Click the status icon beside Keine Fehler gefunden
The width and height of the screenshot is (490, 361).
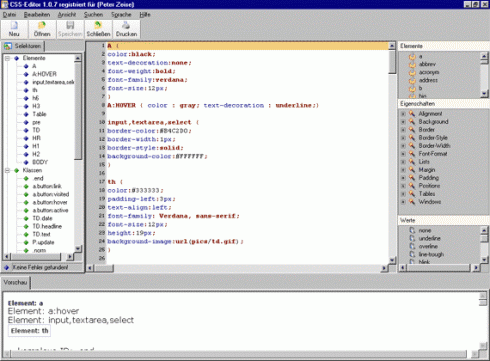[x=6, y=267]
